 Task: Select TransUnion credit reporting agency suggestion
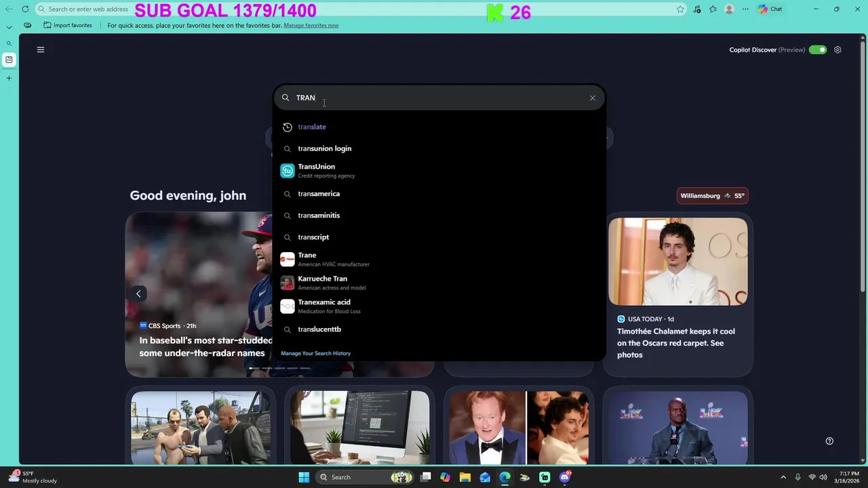click(x=439, y=171)
